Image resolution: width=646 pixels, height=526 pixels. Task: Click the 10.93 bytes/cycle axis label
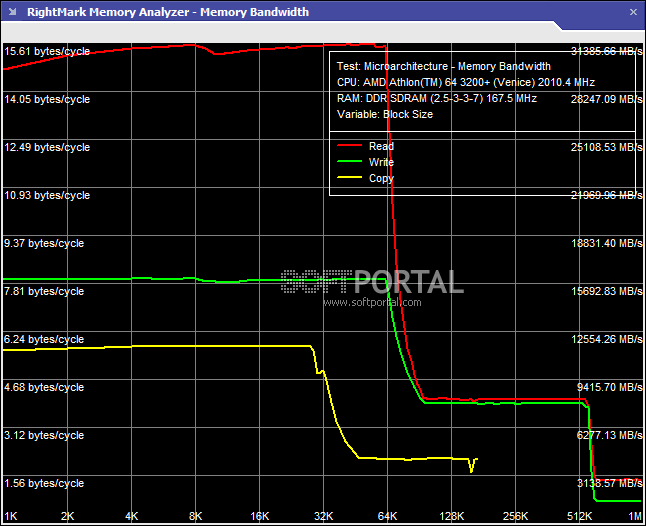pos(47,195)
